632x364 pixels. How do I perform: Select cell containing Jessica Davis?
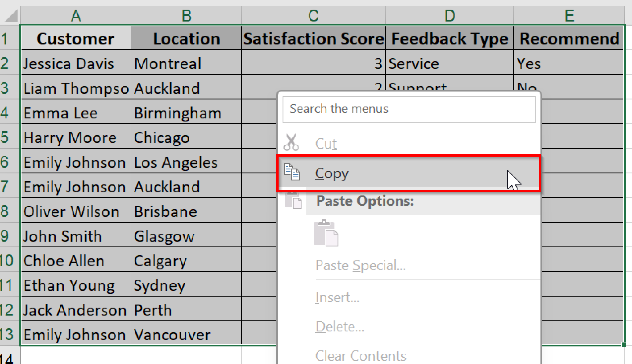coord(76,63)
